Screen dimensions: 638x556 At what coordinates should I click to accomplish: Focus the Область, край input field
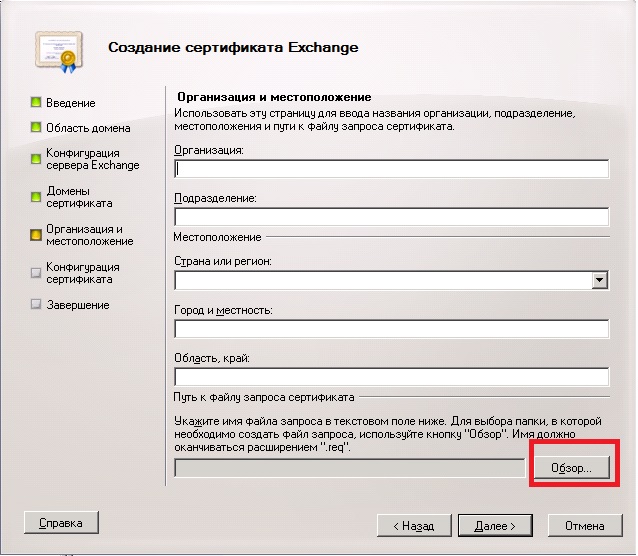[x=391, y=377]
